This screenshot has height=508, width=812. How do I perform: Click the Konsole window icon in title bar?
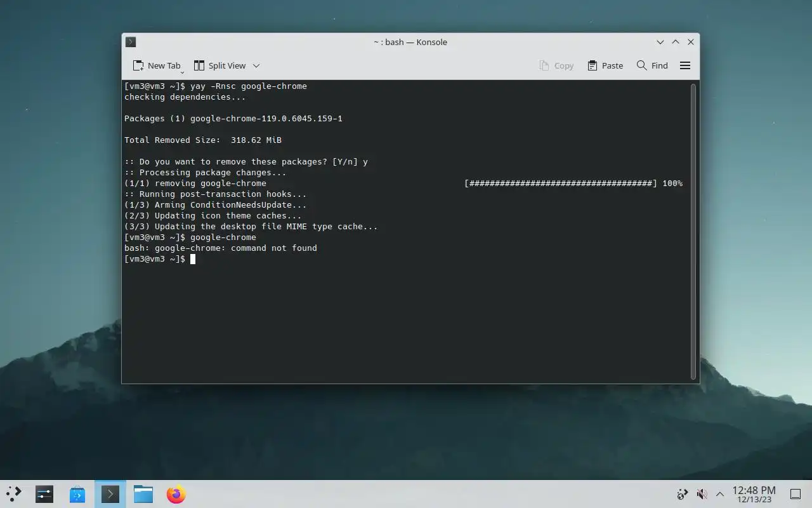pyautogui.click(x=131, y=42)
